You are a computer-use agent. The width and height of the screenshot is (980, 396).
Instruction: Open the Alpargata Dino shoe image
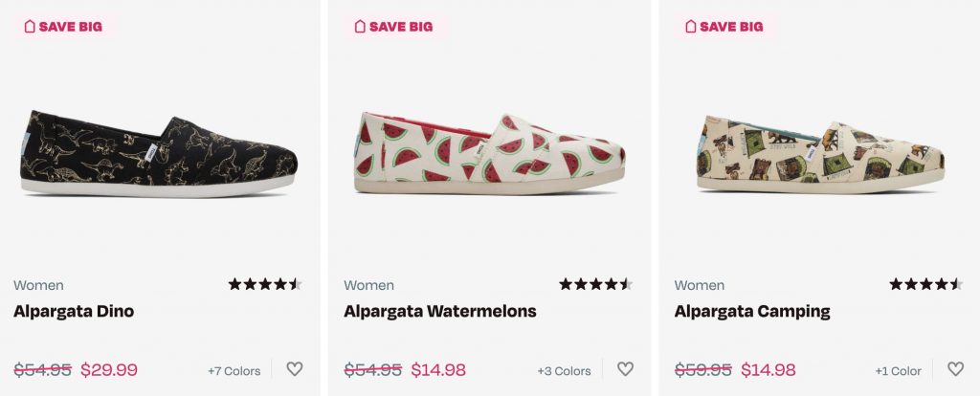tap(159, 155)
